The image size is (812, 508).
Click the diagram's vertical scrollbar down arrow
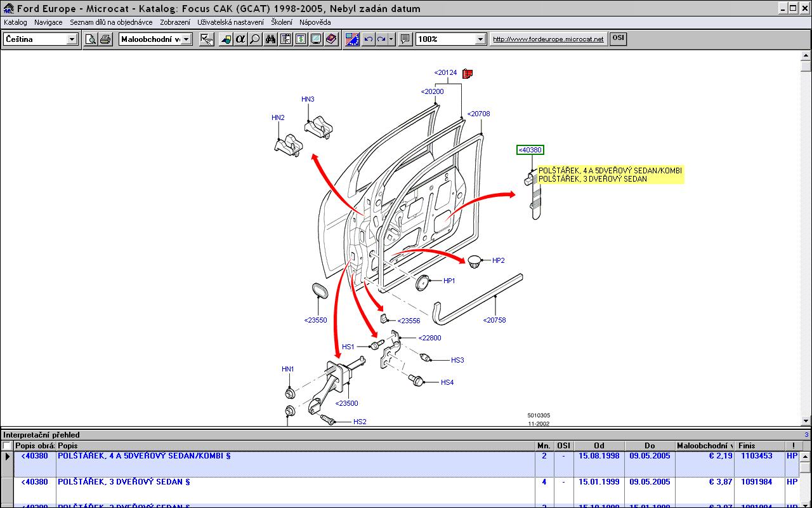tap(806, 420)
